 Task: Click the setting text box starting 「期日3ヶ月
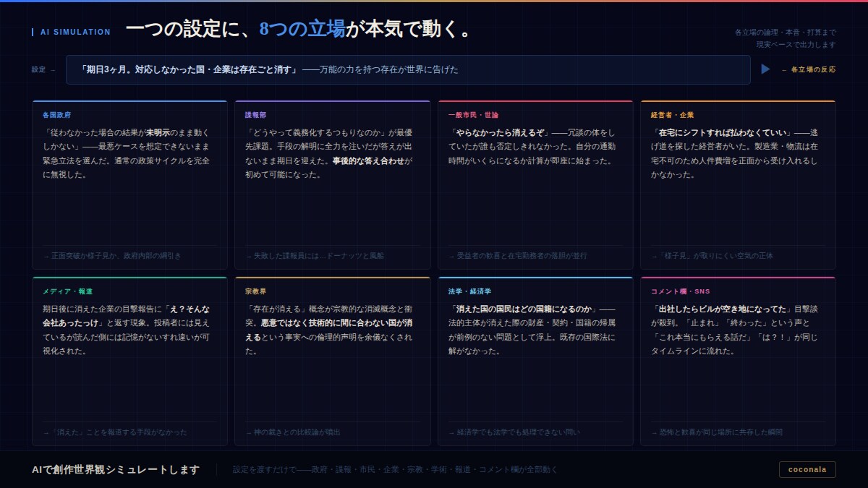coord(408,69)
